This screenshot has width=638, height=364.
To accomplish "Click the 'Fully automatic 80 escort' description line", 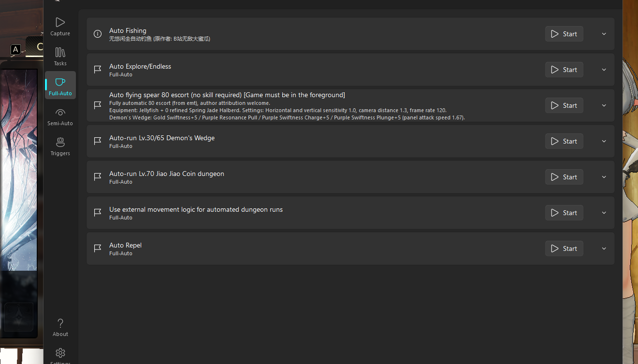I will 189,103.
